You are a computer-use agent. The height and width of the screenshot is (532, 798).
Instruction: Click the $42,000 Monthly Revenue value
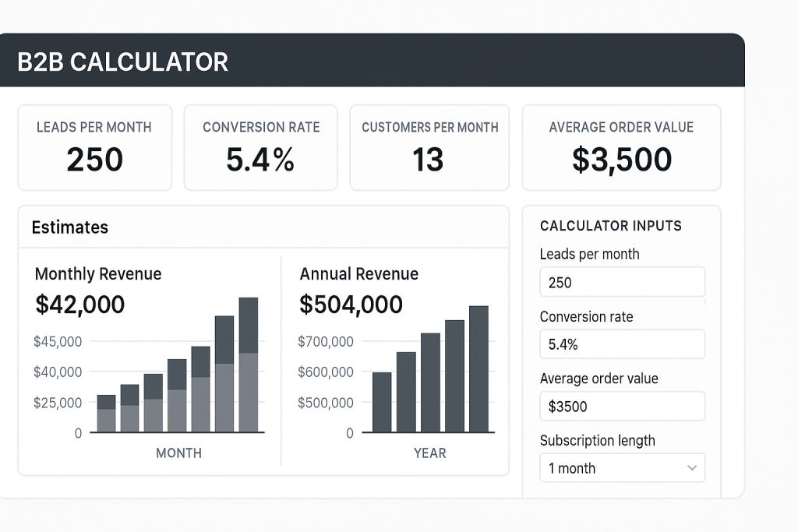tap(79, 305)
